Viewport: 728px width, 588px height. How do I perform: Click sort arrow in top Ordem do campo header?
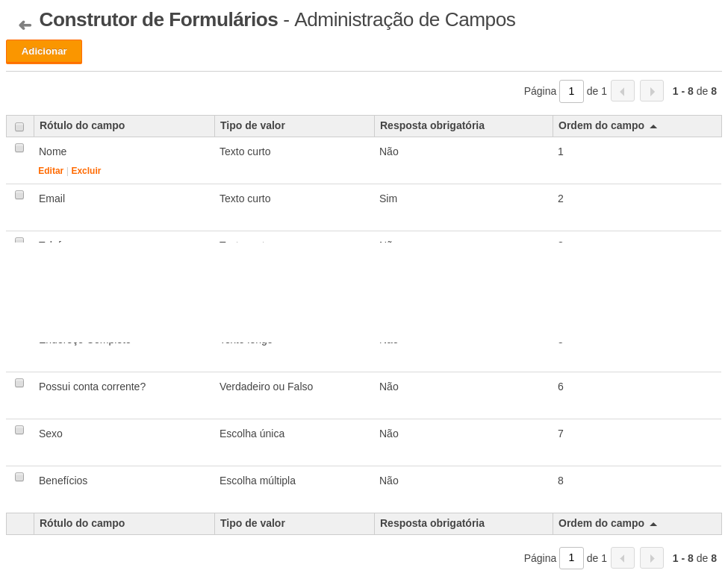(653, 126)
